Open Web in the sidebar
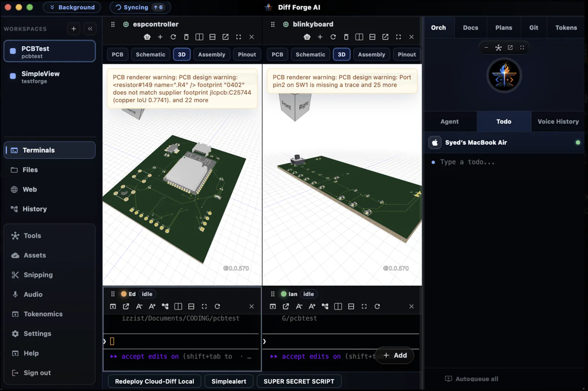The height and width of the screenshot is (391, 588). 50,189
